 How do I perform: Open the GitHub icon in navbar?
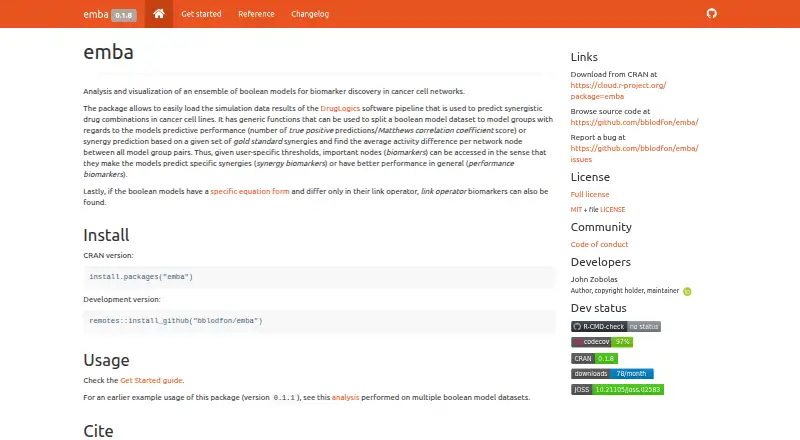point(711,13)
